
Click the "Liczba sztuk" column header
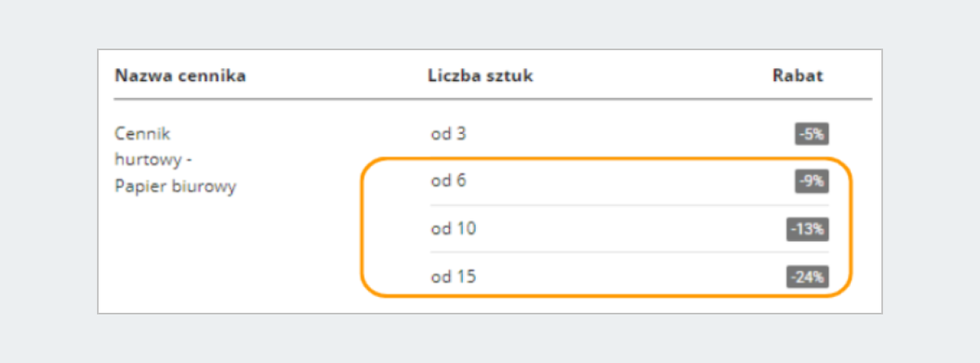click(x=480, y=76)
